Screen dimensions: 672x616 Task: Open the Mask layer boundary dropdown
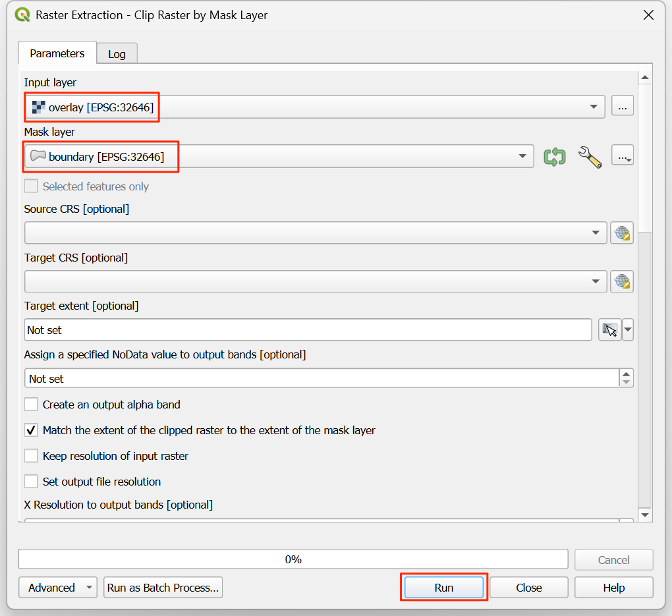[279, 156]
